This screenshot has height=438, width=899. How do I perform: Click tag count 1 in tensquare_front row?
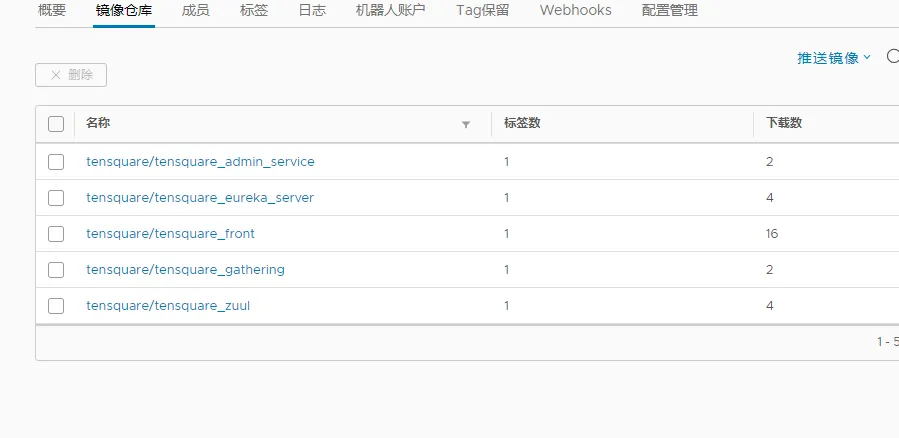click(507, 234)
